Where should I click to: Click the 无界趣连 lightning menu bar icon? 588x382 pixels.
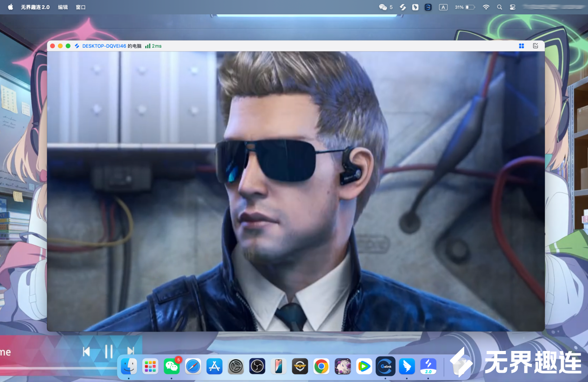[x=403, y=7]
